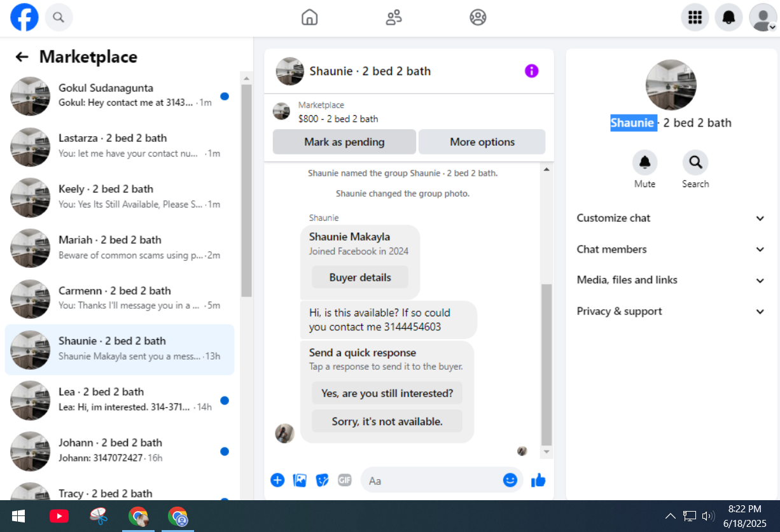
Task: Send 'Yes, are you still interested?' reply
Action: (x=387, y=393)
